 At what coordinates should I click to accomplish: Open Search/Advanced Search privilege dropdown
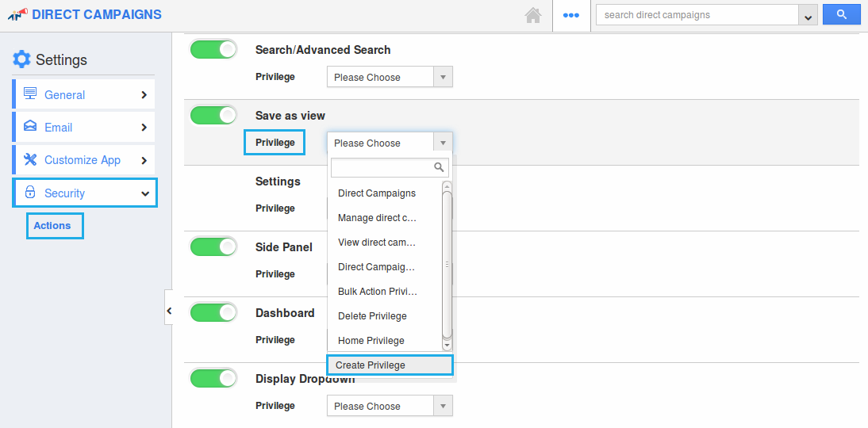pos(389,77)
